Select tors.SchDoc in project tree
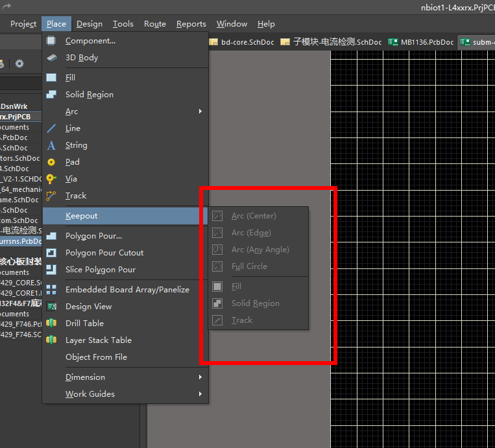 coord(21,158)
